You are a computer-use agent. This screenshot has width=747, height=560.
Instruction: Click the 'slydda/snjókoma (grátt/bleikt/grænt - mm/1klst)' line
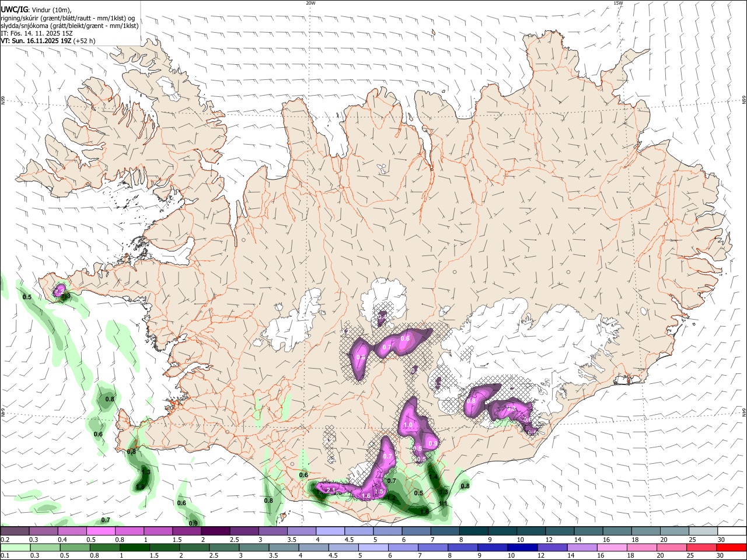[x=69, y=26]
